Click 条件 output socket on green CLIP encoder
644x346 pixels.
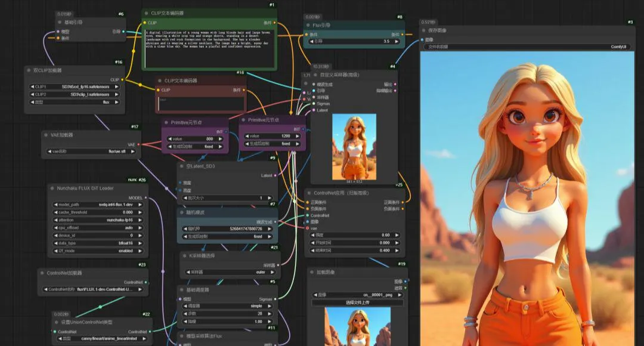[x=274, y=23]
